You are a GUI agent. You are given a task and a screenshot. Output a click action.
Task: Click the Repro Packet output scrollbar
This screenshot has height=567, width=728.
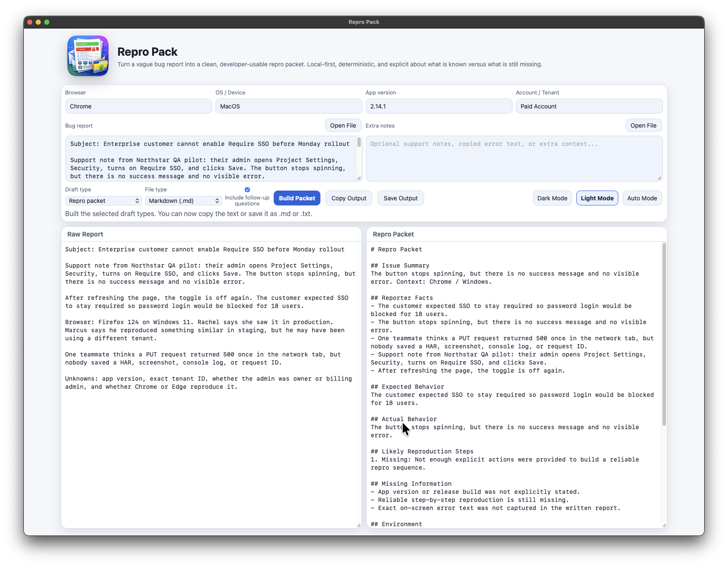point(664,334)
